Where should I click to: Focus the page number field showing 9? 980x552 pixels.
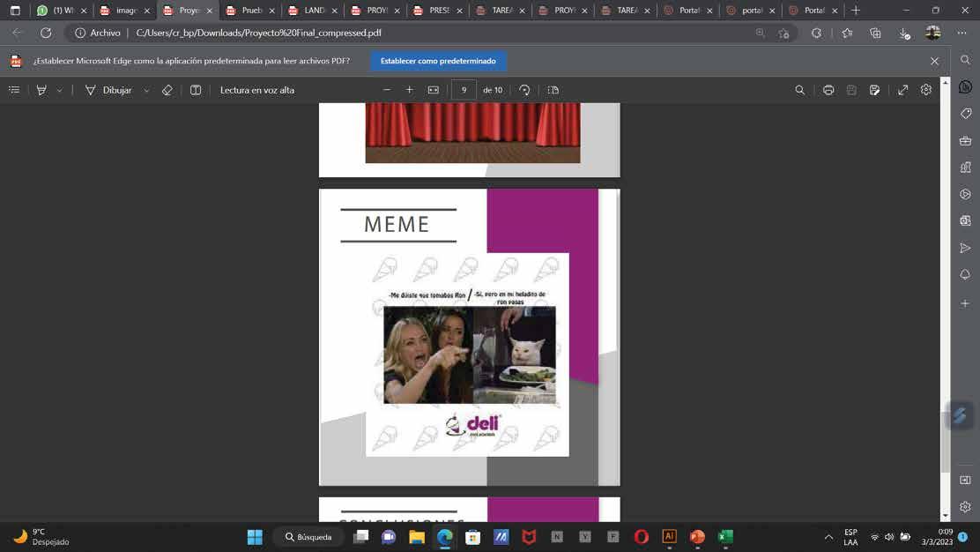[x=464, y=90]
